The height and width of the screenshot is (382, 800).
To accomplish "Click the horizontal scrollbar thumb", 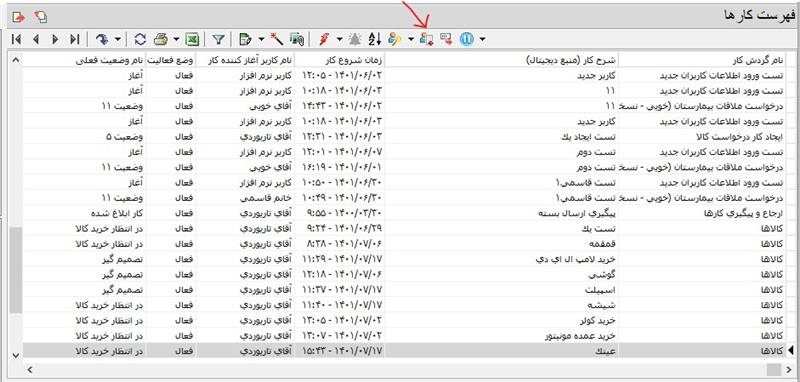I will tap(774, 369).
